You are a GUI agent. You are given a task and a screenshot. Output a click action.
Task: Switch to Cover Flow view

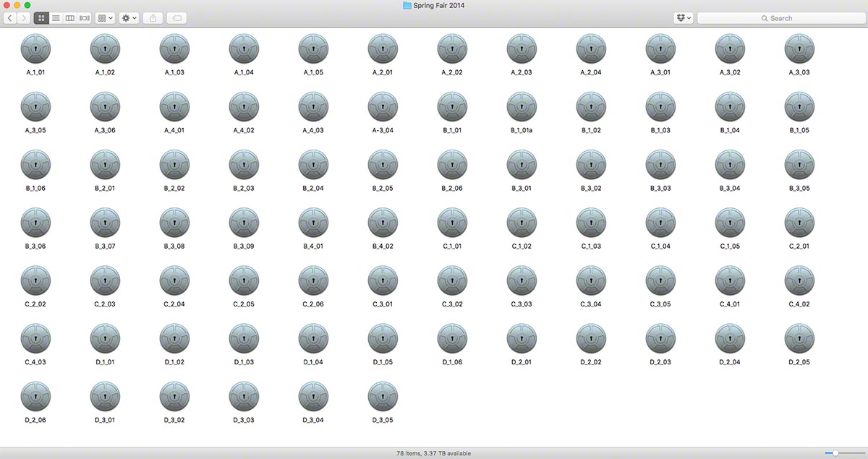coord(85,18)
